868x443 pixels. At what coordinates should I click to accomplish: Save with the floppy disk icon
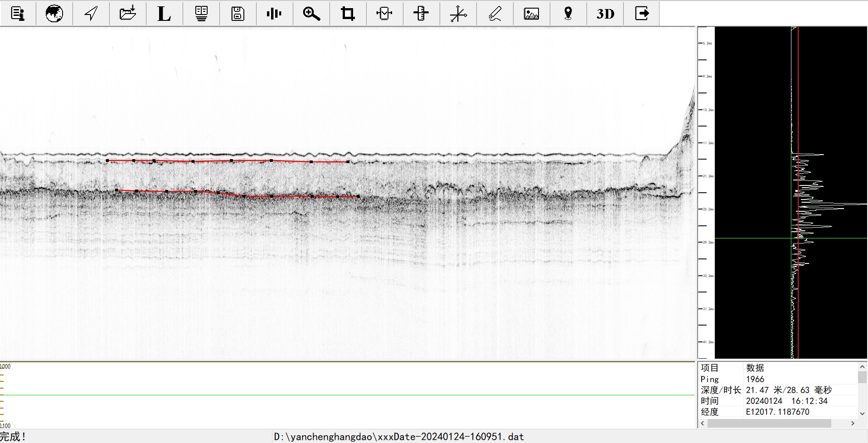pos(238,14)
